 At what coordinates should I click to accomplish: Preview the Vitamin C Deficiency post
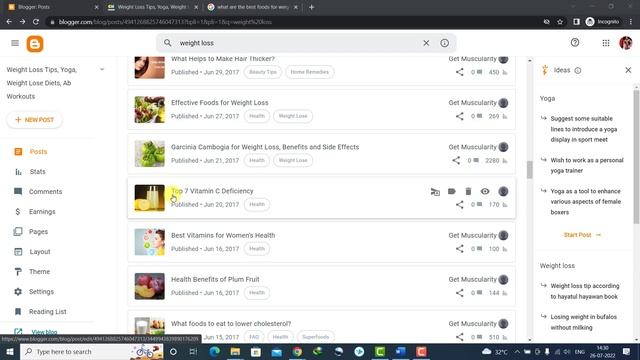coord(485,191)
